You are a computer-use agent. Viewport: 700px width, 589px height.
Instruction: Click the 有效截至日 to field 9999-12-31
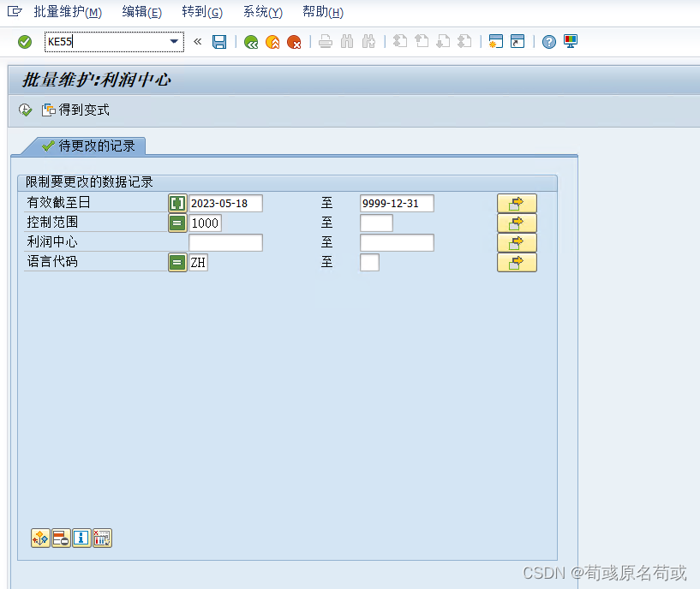397,204
